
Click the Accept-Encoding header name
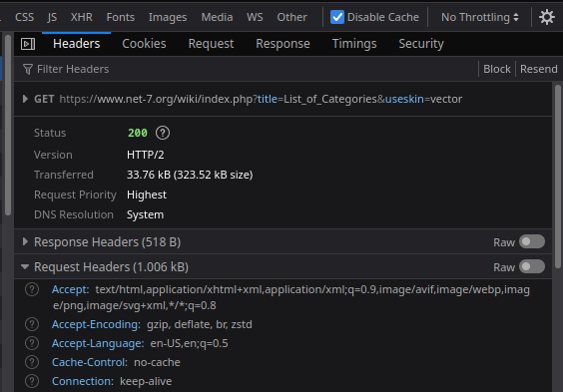96,324
